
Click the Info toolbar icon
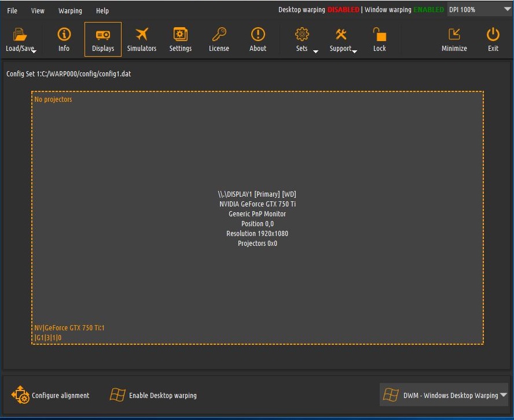point(64,34)
